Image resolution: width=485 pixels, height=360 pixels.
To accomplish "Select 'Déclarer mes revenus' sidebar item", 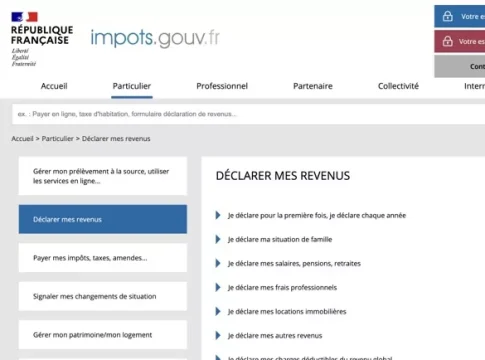I will point(103,219).
